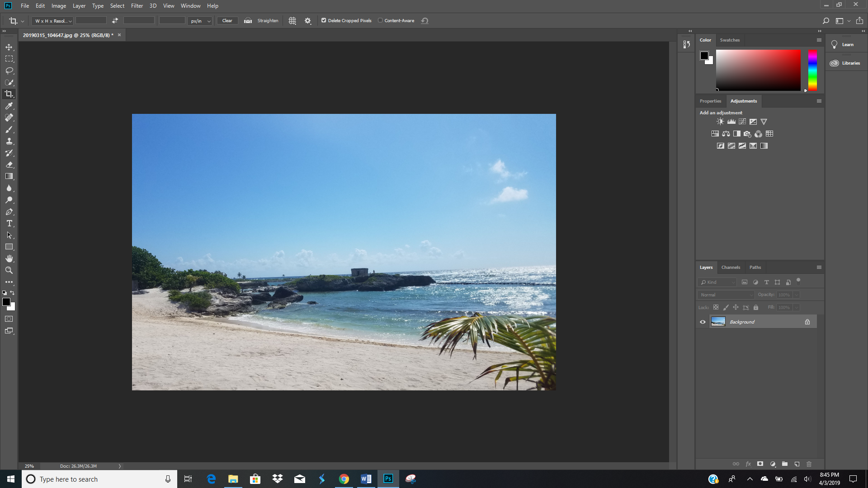Switch to the Channels tab
The image size is (868, 488).
coord(731,267)
